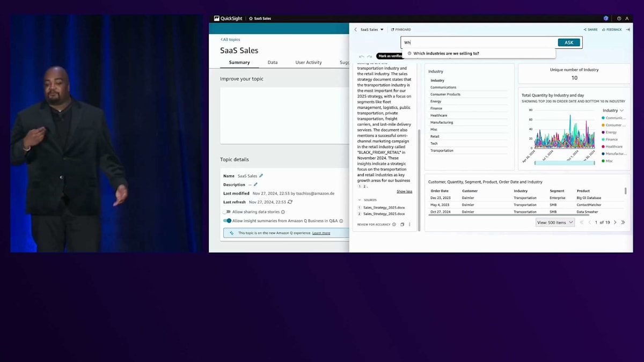Click citation number 1 at end of answer

point(360,186)
